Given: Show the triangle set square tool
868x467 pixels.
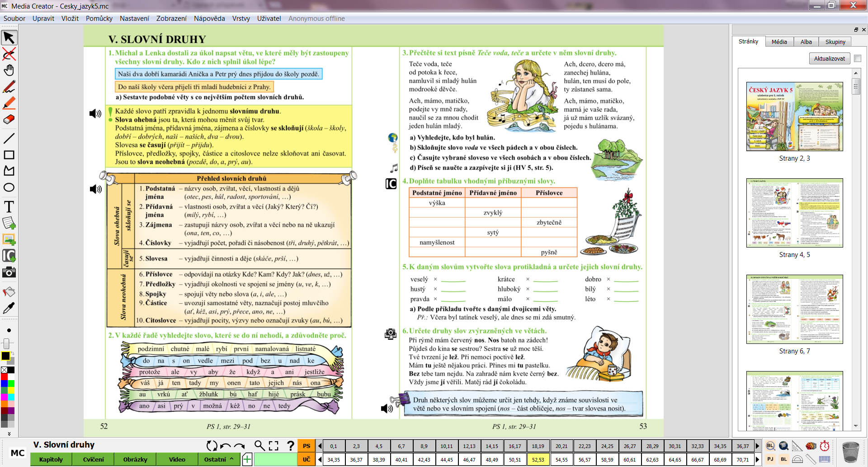Looking at the screenshot, I should [x=797, y=446].
